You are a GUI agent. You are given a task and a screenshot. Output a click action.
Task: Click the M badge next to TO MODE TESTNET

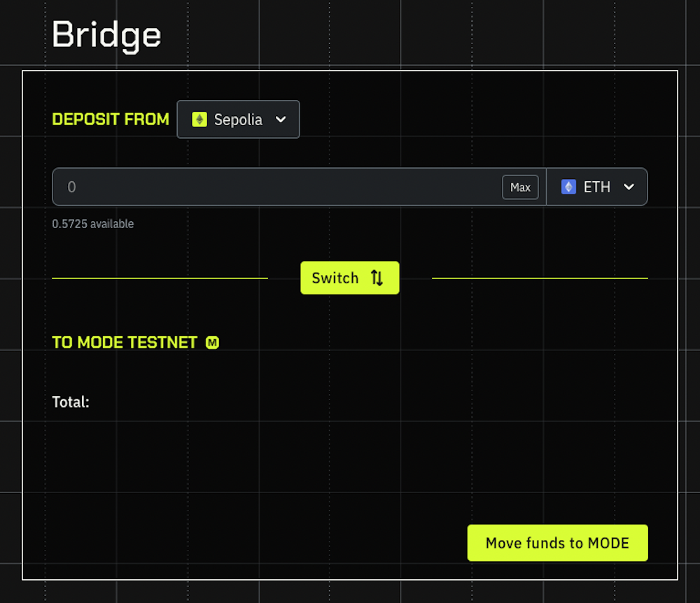click(x=213, y=342)
